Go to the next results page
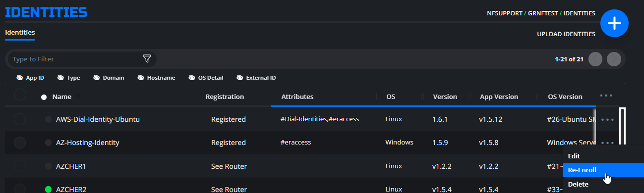The height and width of the screenshot is (193, 644). pos(614,59)
